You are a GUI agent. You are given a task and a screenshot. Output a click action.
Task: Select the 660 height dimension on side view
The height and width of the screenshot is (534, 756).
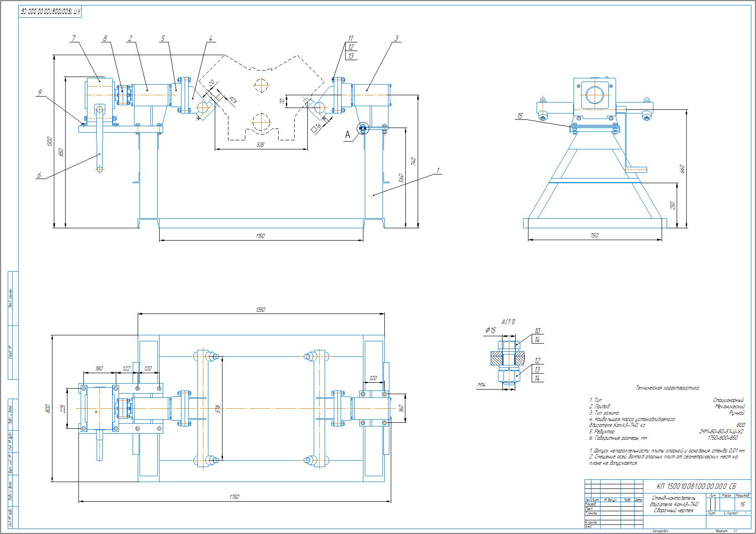[x=683, y=169]
